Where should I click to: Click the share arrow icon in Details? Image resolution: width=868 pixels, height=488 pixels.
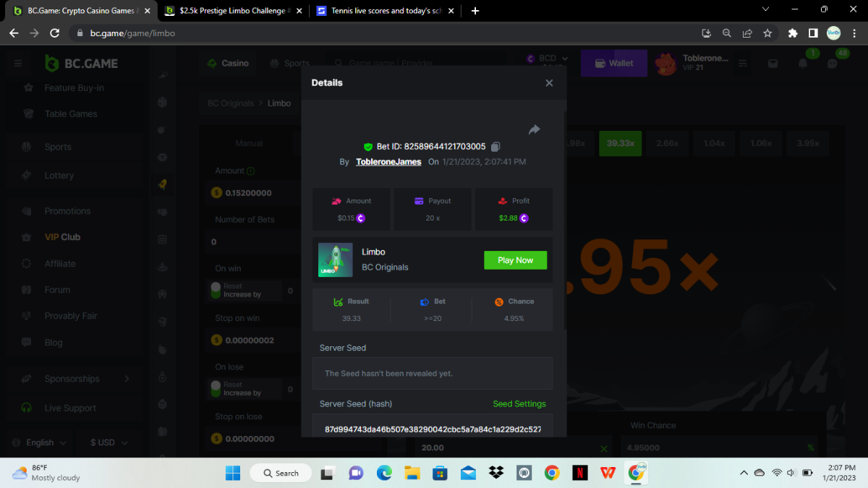[x=534, y=130]
